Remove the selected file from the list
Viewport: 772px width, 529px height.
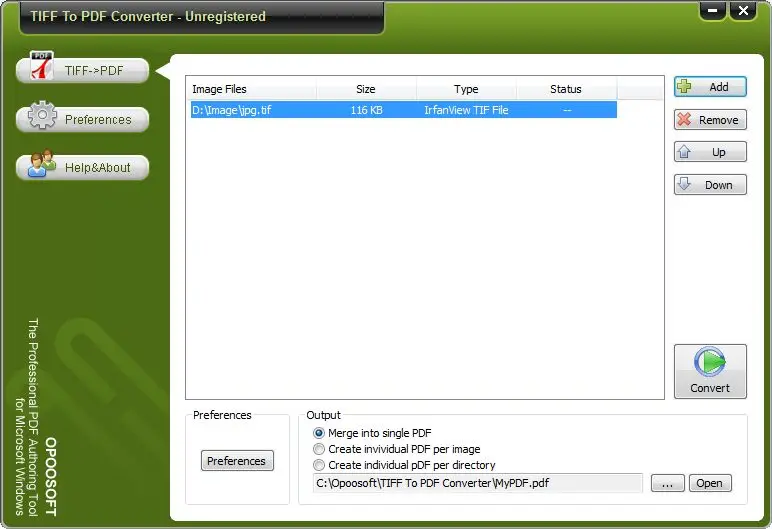[710, 120]
